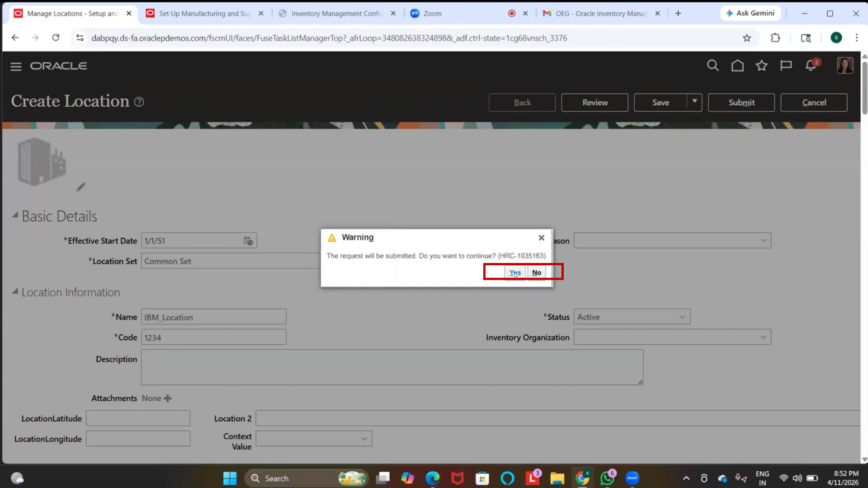Open the Save button dropdown arrow

[x=694, y=102]
